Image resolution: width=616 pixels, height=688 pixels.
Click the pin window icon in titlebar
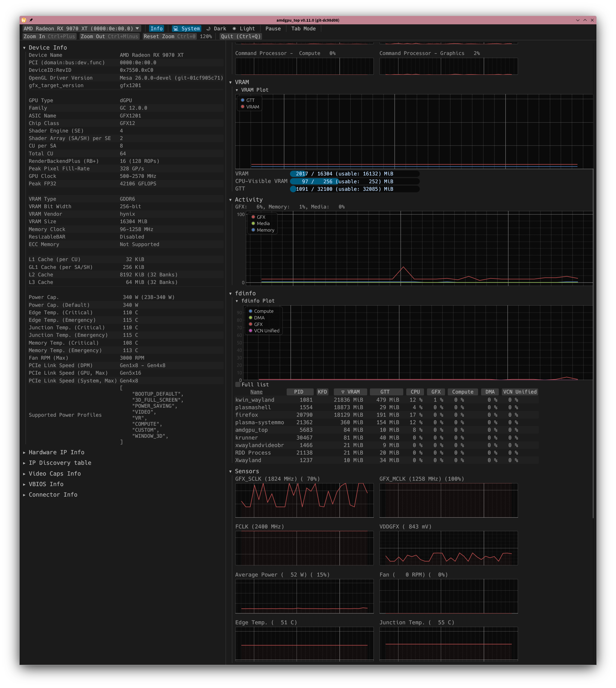[x=31, y=20]
